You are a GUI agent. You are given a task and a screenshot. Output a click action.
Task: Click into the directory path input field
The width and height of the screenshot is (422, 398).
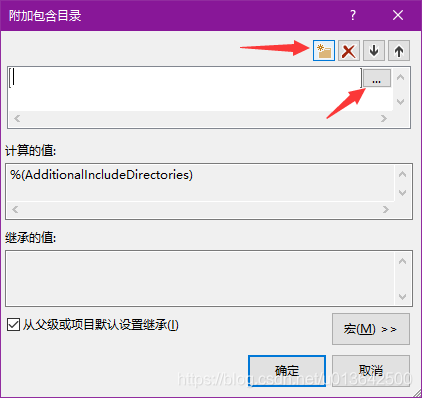coord(185,78)
